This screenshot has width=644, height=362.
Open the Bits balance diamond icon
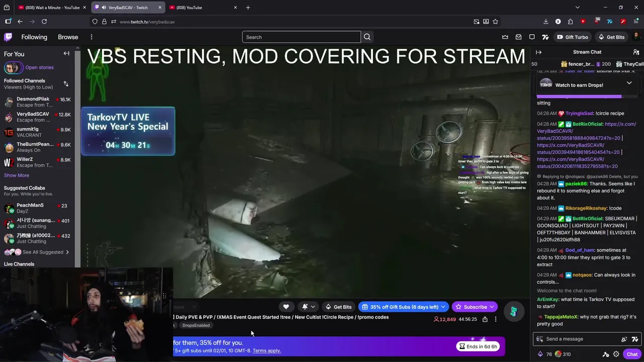coord(540,354)
